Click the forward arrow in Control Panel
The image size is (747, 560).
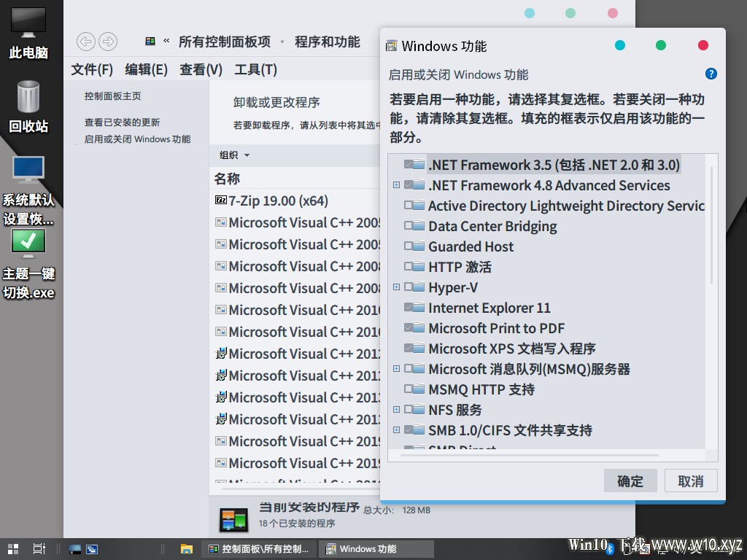[108, 42]
